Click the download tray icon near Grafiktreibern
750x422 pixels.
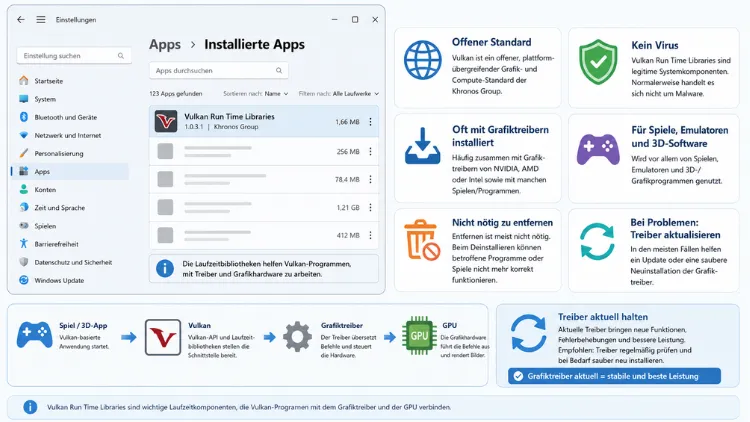pos(422,146)
